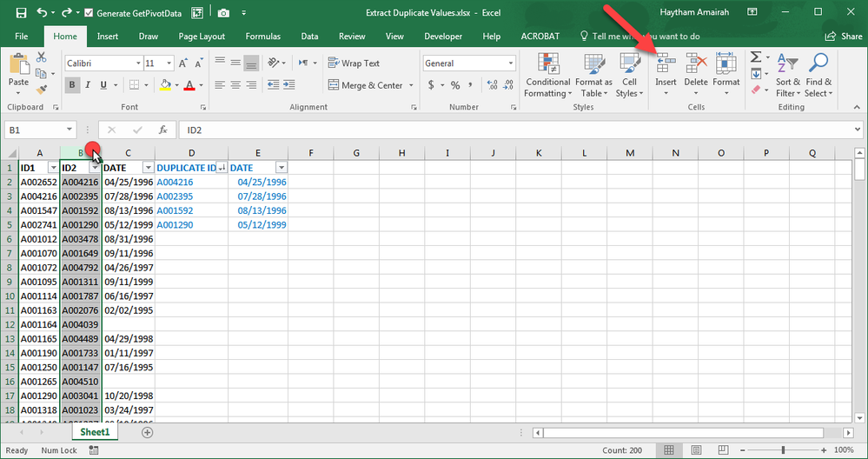Open Sort & Filter
This screenshot has height=459, width=868.
click(x=787, y=75)
